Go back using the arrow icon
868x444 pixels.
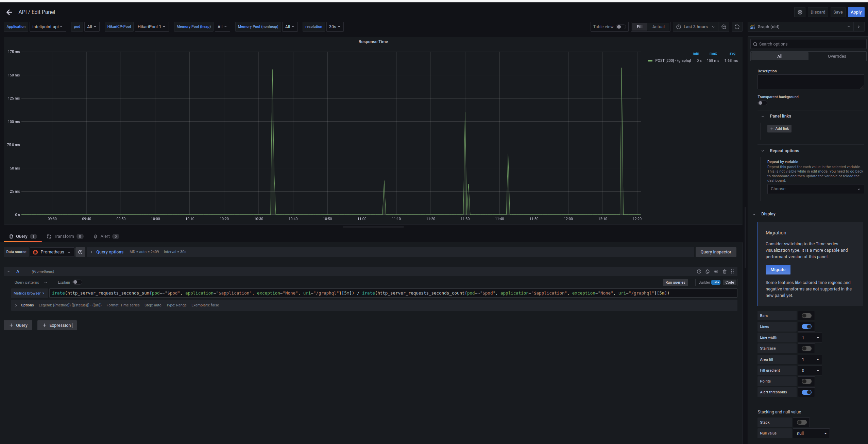(x=9, y=12)
